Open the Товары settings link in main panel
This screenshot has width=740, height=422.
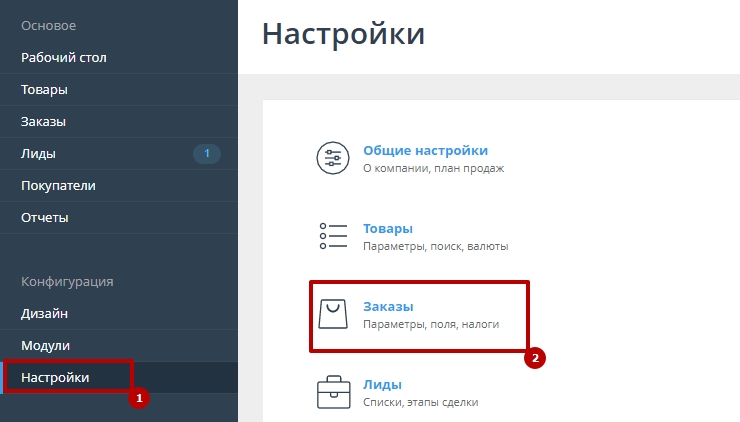click(388, 228)
